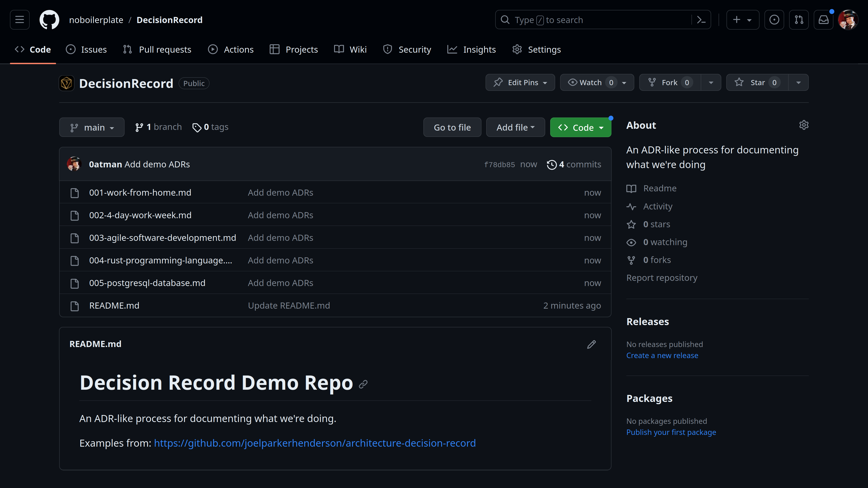Open the global issues icon in header
The width and height of the screenshot is (868, 488).
tap(774, 20)
